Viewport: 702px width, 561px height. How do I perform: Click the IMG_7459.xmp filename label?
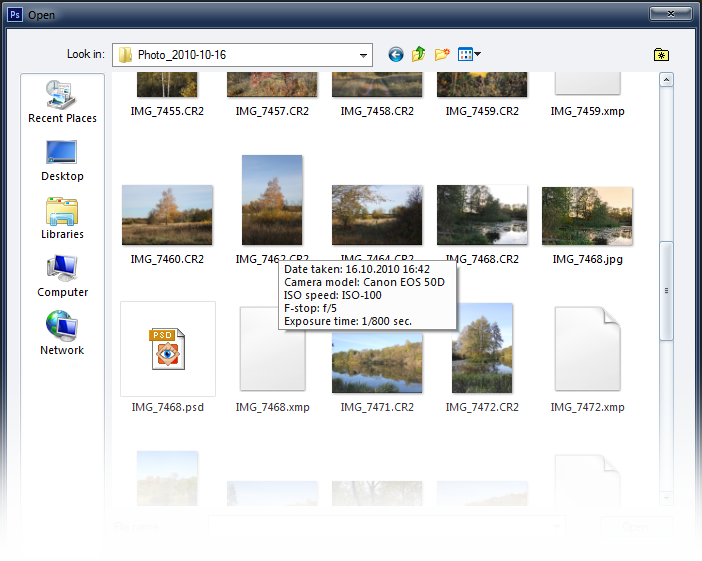(x=587, y=111)
